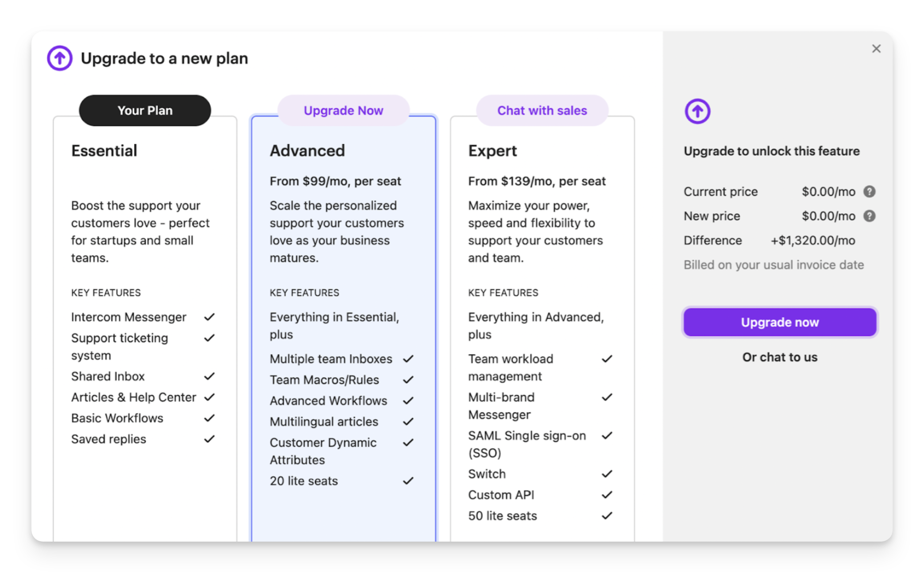Image resolution: width=924 pixels, height=573 pixels.
Task: Open Chat with sales tab
Action: point(542,110)
